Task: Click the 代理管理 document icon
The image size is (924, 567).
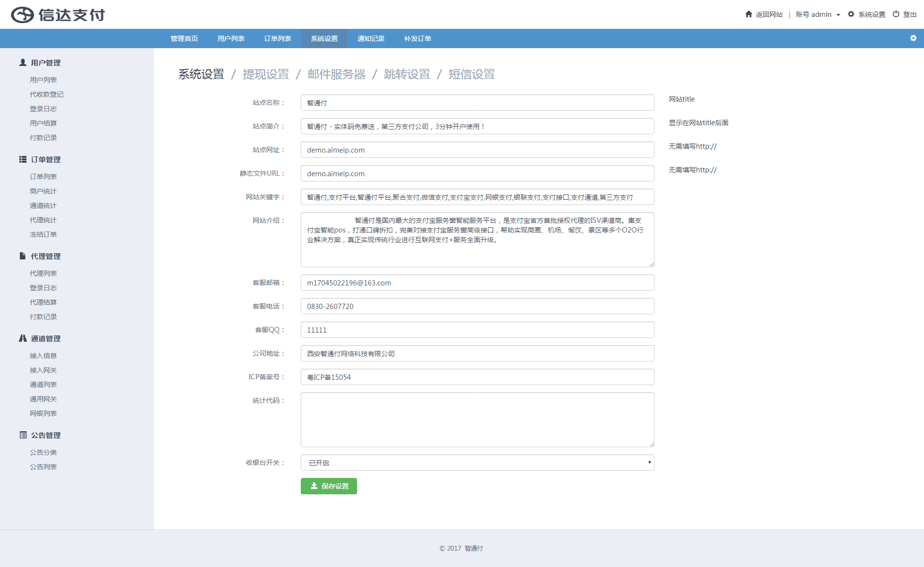Action: coord(23,256)
